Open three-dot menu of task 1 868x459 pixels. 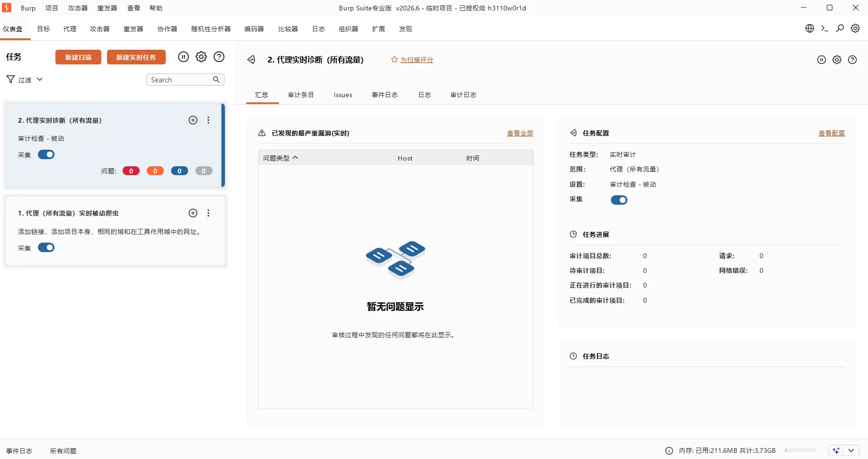[208, 213]
